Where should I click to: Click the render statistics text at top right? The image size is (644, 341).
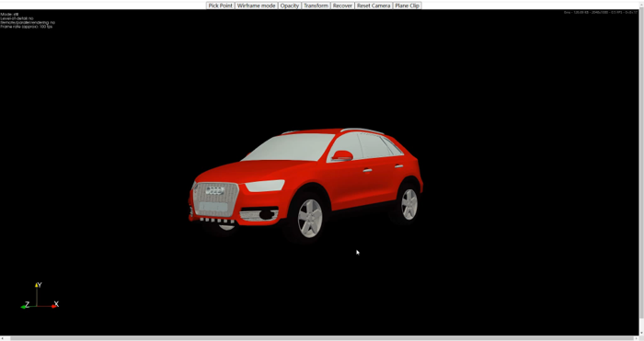pos(601,13)
